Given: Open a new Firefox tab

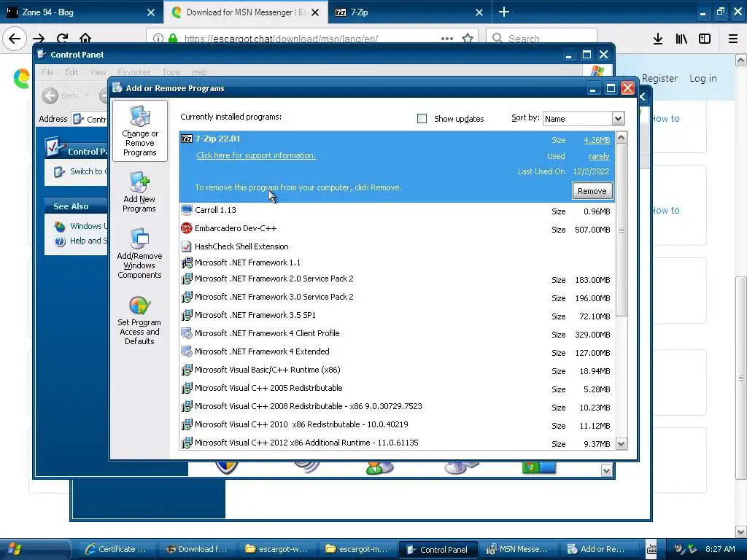Looking at the screenshot, I should (504, 12).
